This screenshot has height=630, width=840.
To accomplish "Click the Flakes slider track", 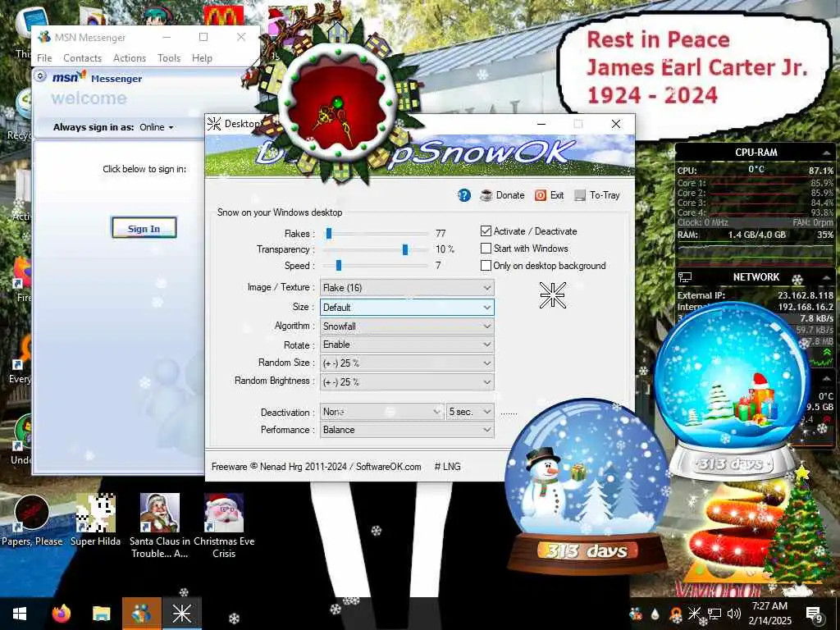I will tap(377, 233).
